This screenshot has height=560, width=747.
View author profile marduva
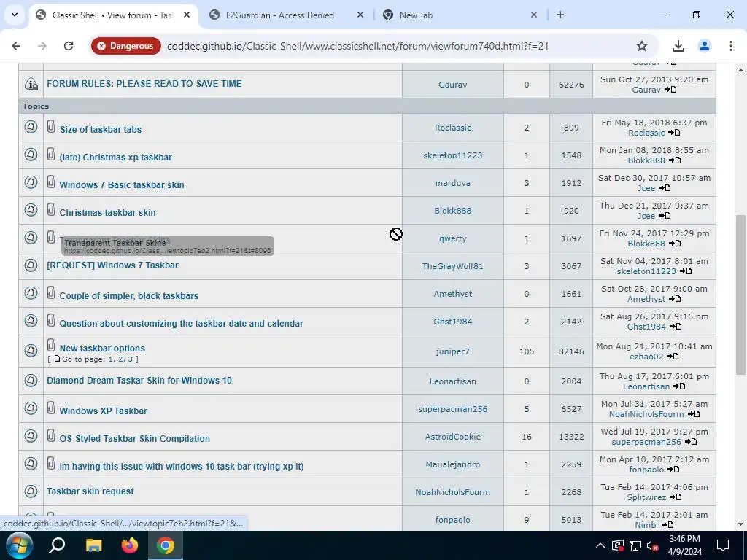(x=452, y=183)
